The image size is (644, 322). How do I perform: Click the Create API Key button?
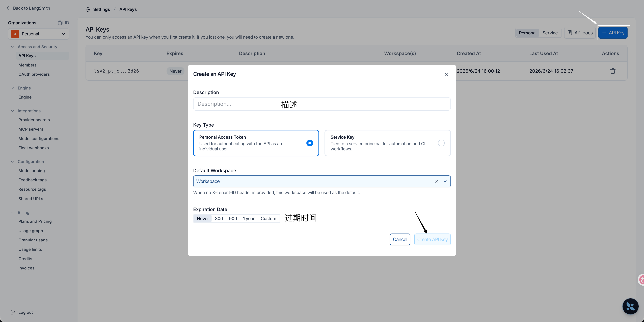pyautogui.click(x=432, y=239)
